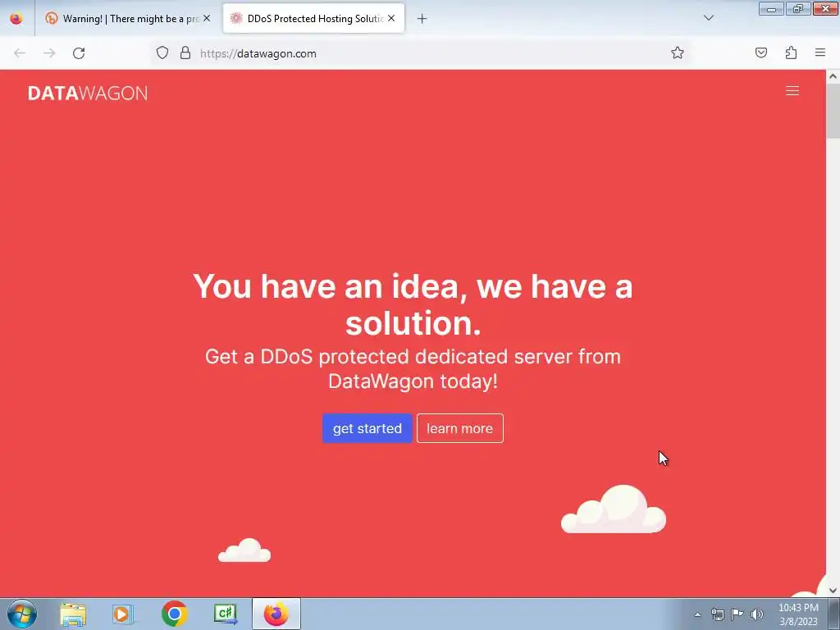Open the tracking protection shield icon

click(162, 53)
